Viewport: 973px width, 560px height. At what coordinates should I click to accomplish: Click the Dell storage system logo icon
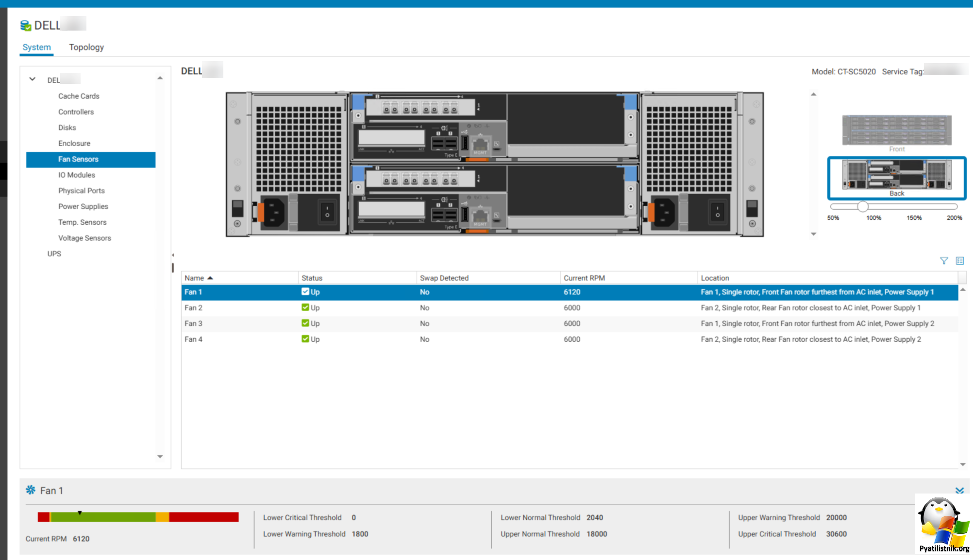point(25,25)
